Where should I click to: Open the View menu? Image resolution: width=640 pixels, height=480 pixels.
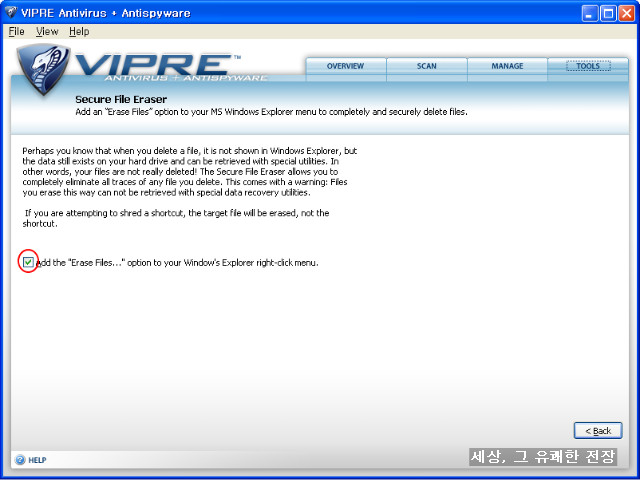click(47, 31)
